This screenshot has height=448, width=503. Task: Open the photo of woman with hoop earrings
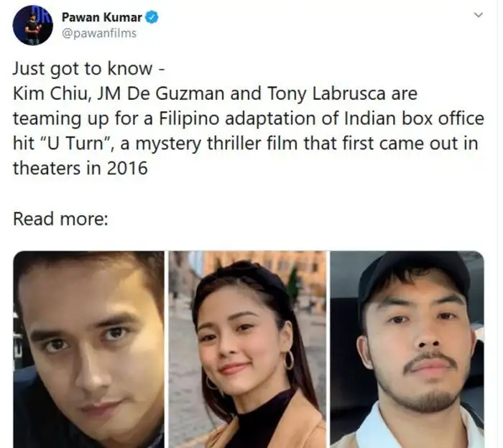pos(248,350)
